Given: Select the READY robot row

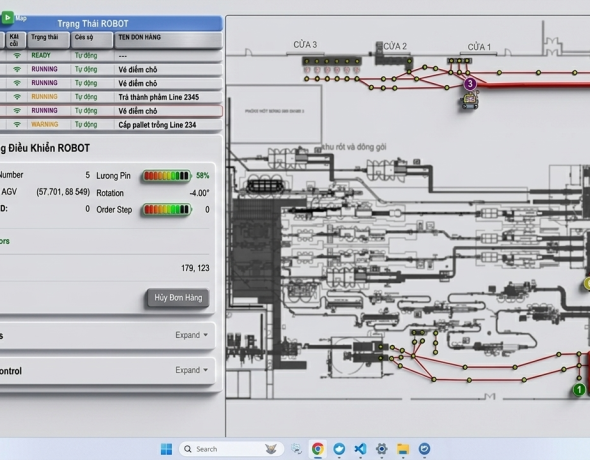Looking at the screenshot, I should coord(111,56).
